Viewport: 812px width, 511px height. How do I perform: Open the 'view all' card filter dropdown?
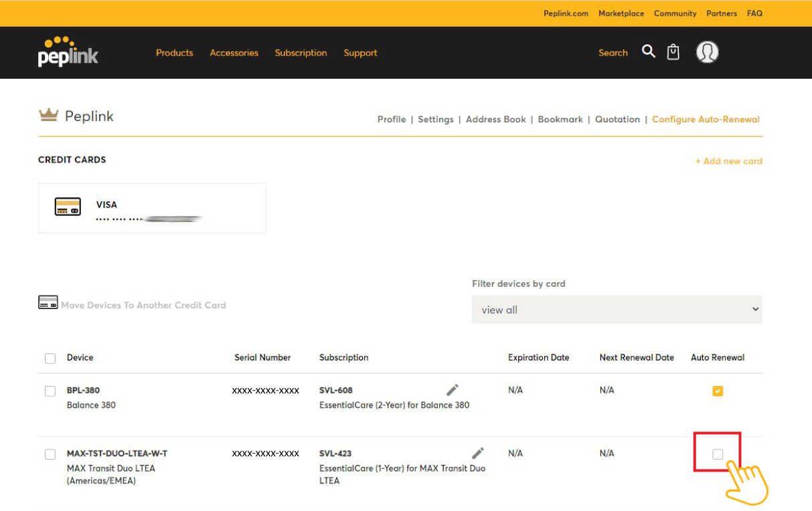617,310
